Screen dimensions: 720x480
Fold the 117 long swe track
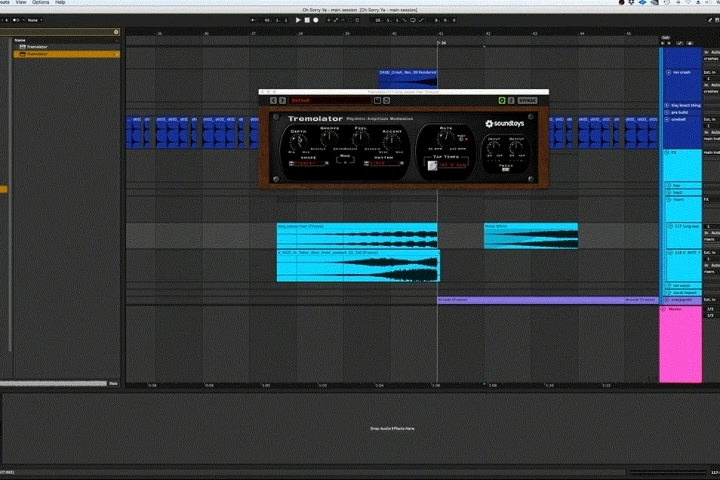pos(670,226)
